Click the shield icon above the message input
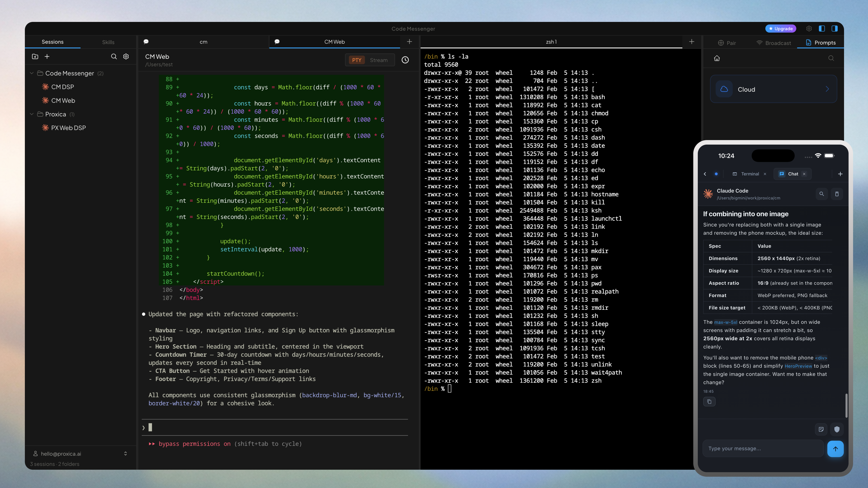 pyautogui.click(x=837, y=429)
